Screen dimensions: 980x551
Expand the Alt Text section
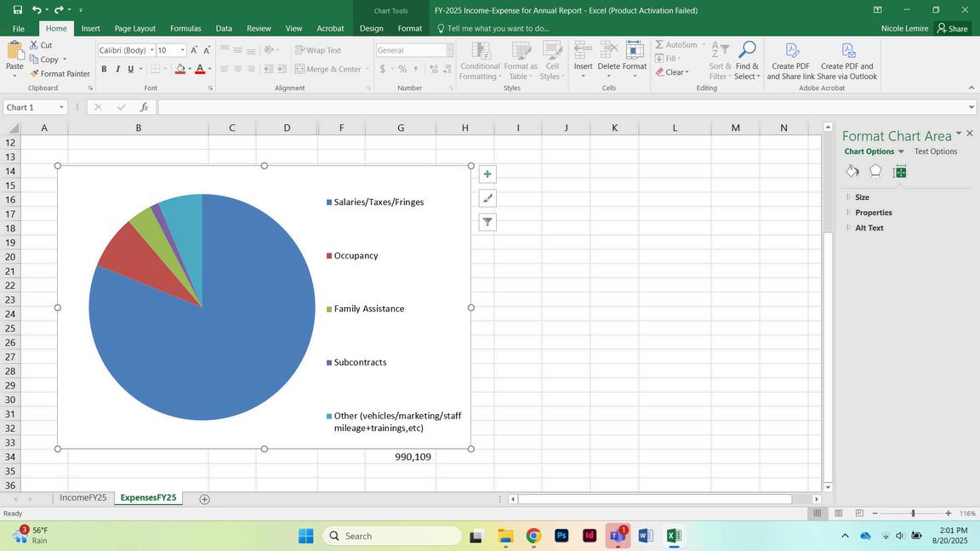point(869,228)
